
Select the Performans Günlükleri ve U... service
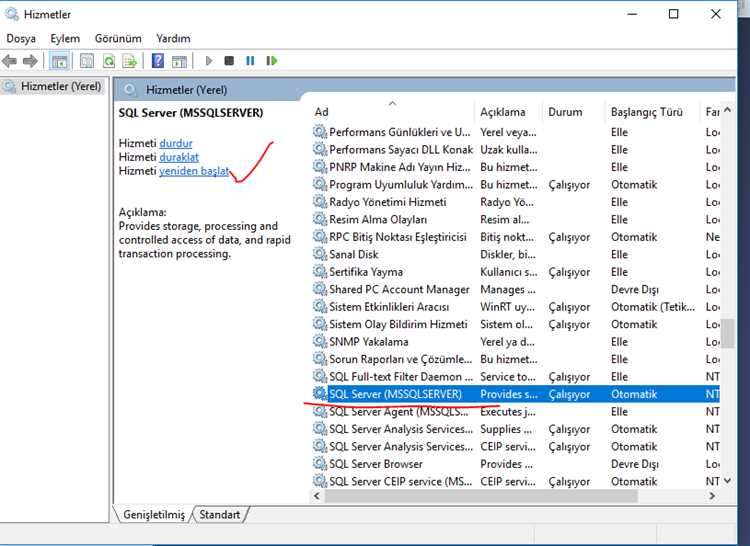(x=400, y=132)
